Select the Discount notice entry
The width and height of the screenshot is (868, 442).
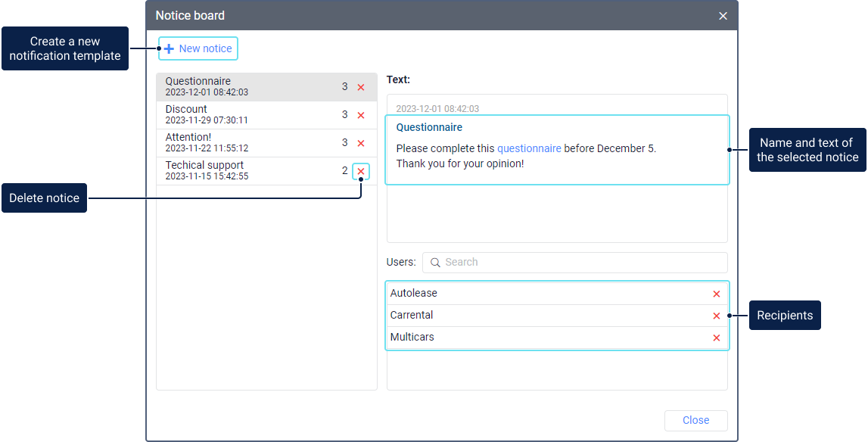242,115
